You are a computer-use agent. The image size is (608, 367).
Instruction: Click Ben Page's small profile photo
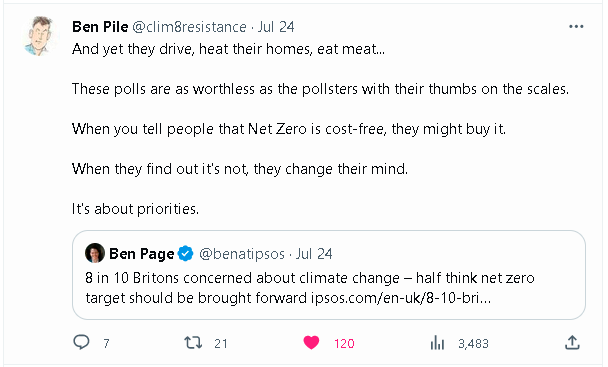click(x=95, y=253)
